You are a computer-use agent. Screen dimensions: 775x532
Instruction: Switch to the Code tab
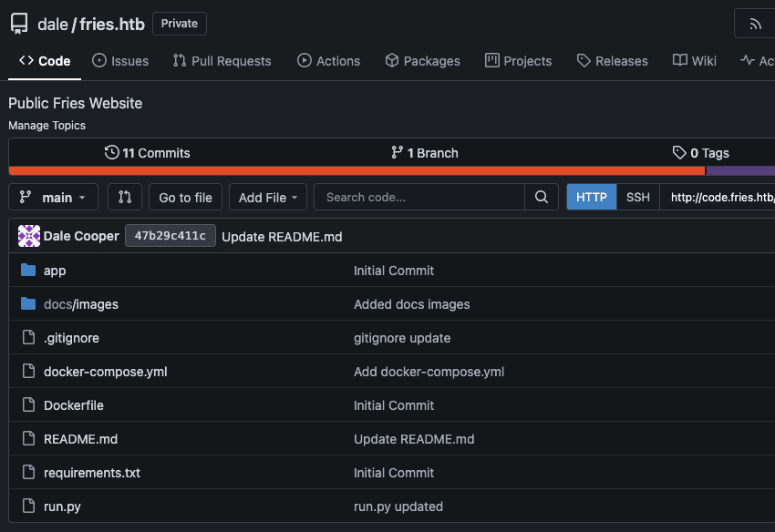point(45,61)
